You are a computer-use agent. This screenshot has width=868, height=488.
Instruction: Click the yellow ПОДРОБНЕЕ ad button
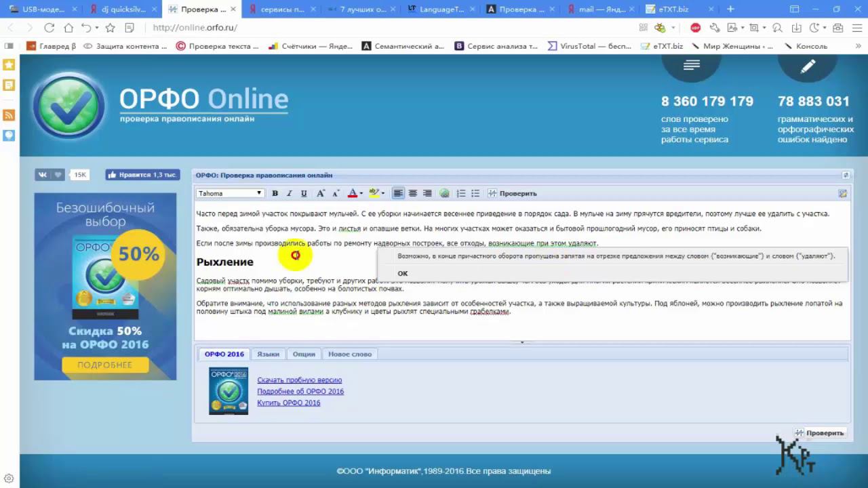click(x=104, y=365)
